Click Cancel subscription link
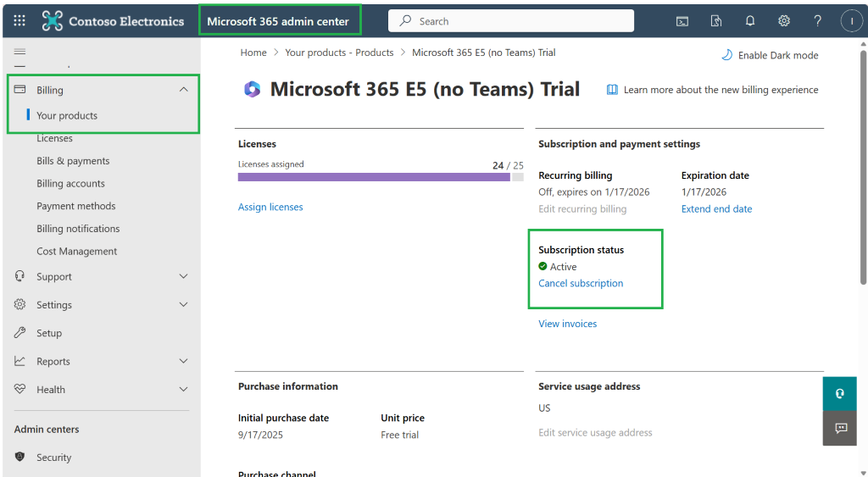Screen dimensions: 868x477 [581, 283]
